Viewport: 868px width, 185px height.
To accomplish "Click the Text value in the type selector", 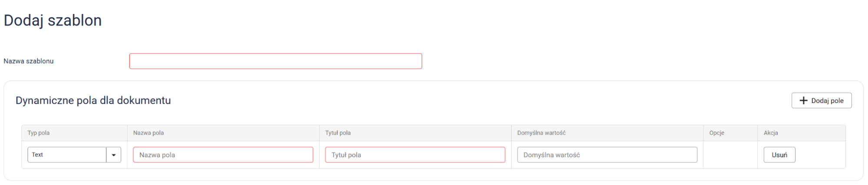I will [x=37, y=155].
